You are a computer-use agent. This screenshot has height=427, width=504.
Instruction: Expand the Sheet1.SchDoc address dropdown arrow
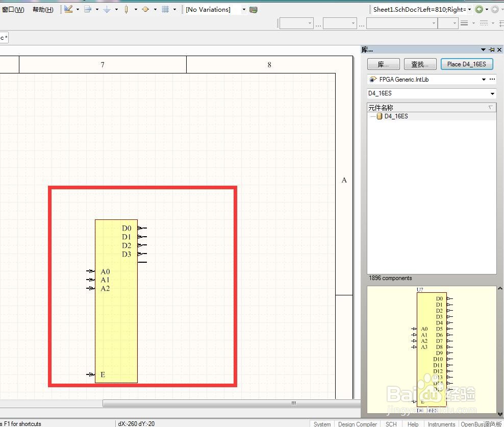[469, 10]
